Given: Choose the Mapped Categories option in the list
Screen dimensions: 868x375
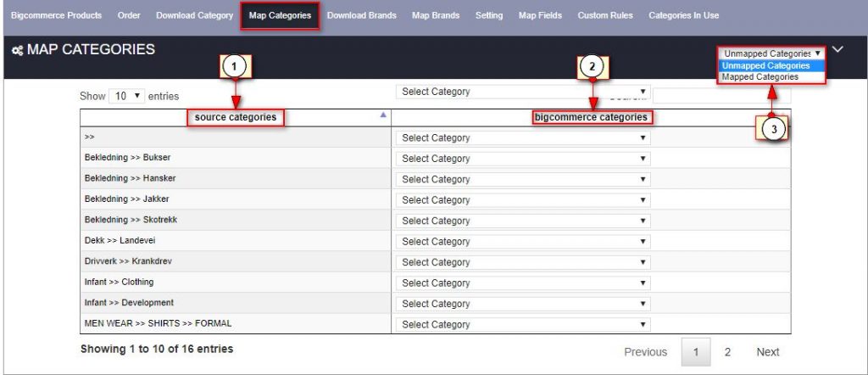Looking at the screenshot, I should (772, 77).
